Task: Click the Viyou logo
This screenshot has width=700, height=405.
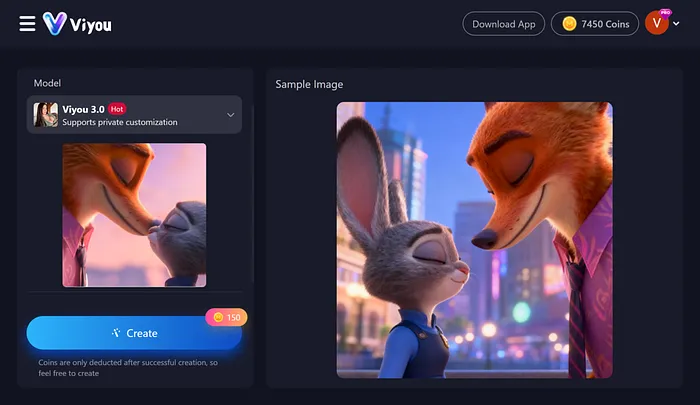Action: click(77, 24)
